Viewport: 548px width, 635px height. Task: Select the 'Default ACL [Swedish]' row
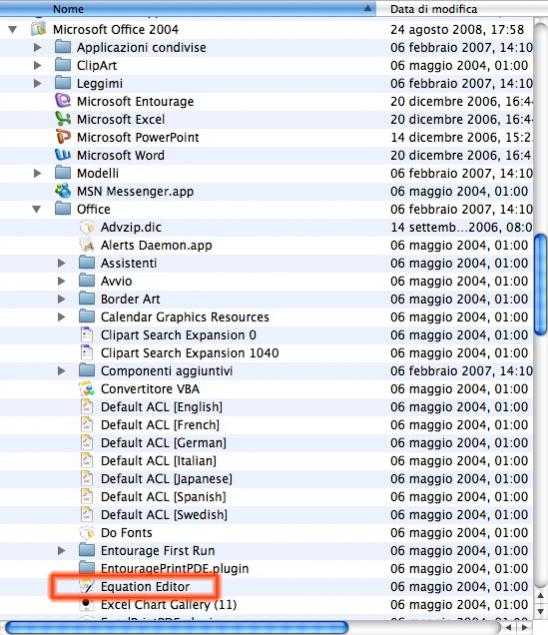tap(267, 514)
